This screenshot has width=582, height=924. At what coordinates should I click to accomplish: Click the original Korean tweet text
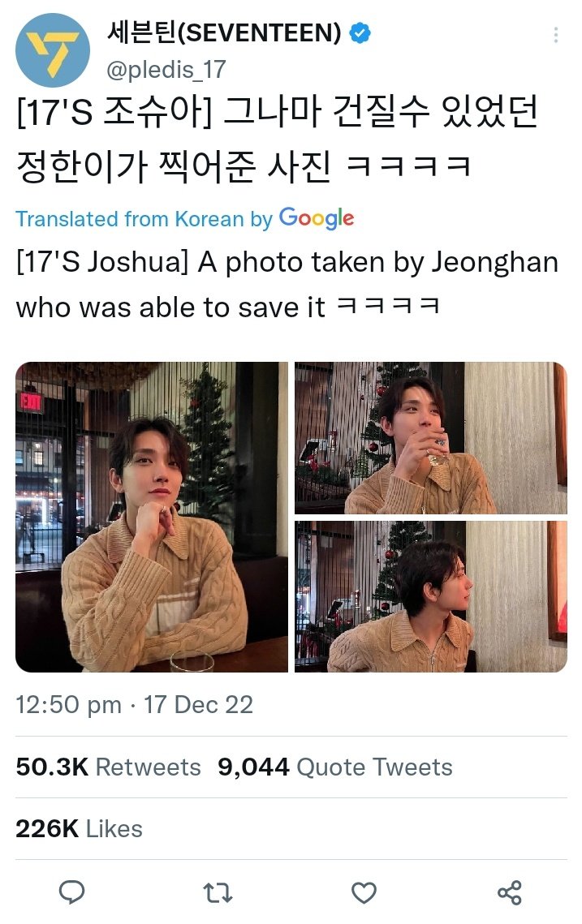277,139
